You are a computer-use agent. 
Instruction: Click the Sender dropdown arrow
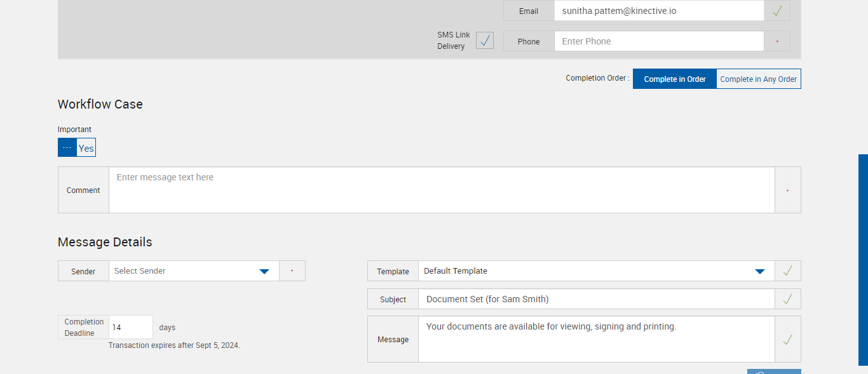[264, 271]
